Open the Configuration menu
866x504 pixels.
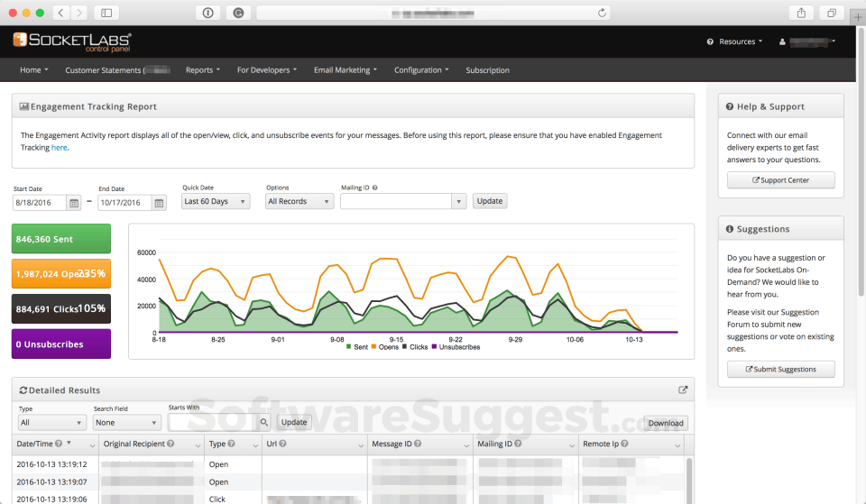[x=421, y=70]
